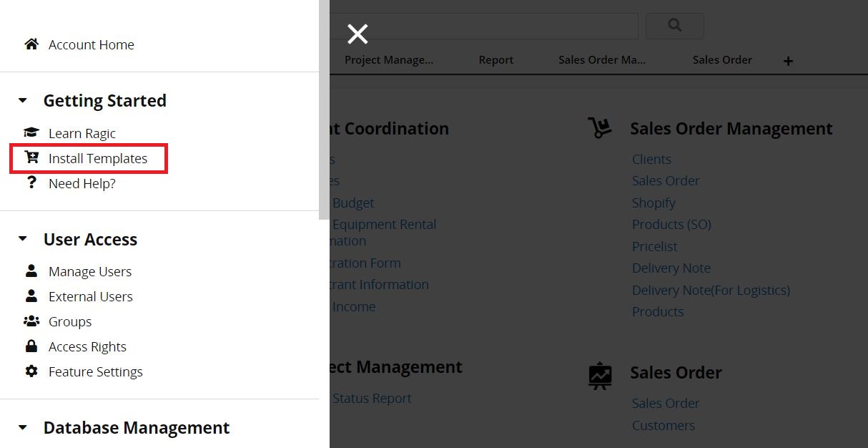Open Account Home from the sidebar
Viewport: 868px width, 448px height.
point(79,44)
